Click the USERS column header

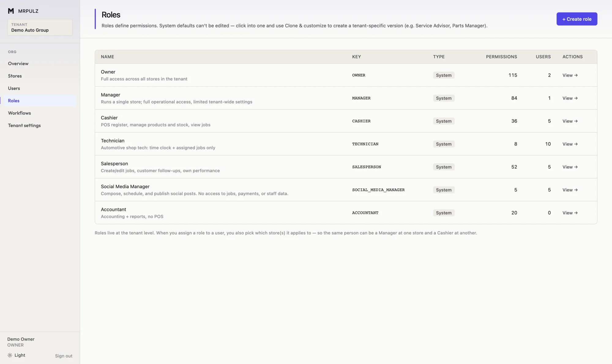click(543, 57)
